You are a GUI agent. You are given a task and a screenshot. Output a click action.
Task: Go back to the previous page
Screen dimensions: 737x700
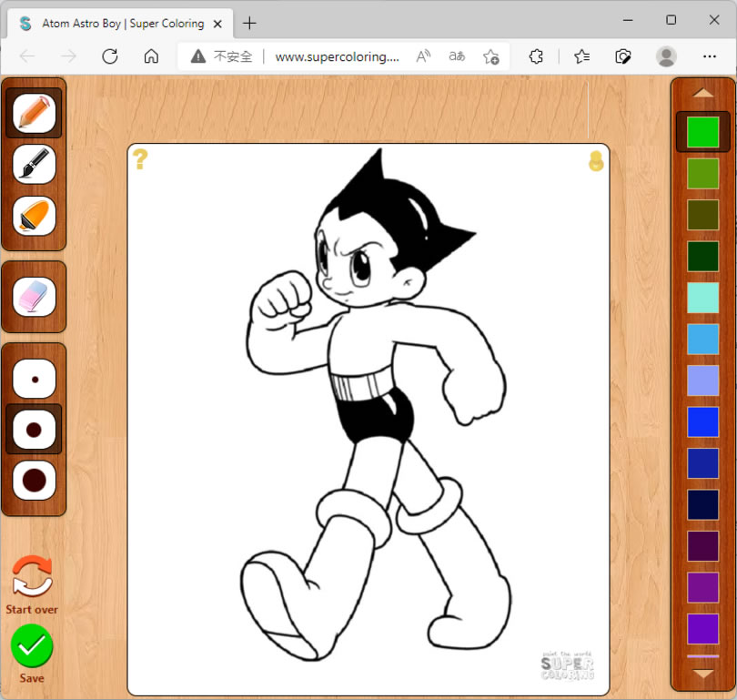(27, 56)
